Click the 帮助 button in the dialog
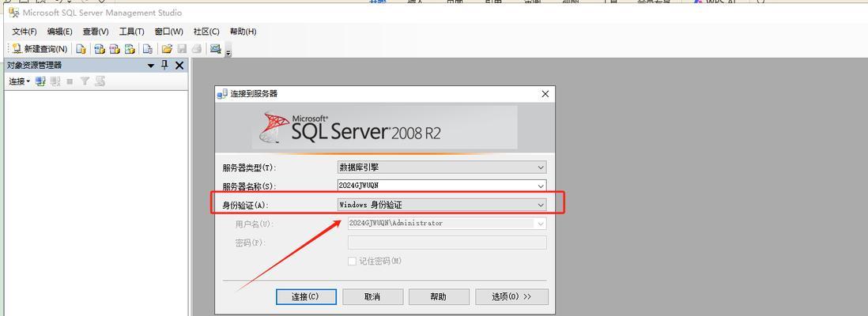This screenshot has width=868, height=316. (439, 296)
